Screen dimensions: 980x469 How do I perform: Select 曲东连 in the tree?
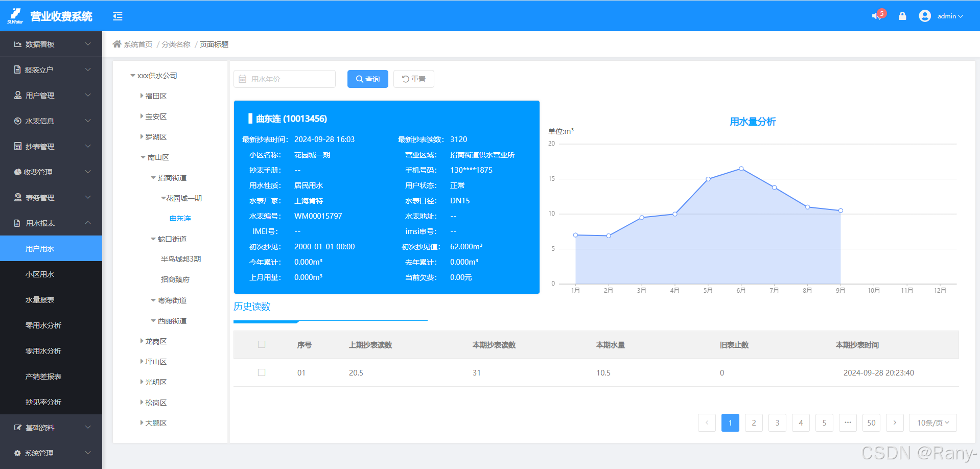coord(180,218)
